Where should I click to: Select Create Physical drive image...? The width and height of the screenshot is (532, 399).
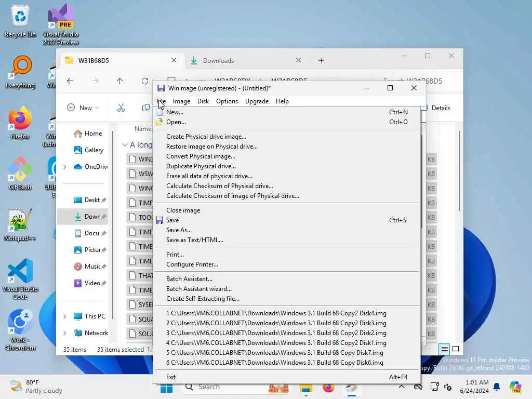(287, 137)
